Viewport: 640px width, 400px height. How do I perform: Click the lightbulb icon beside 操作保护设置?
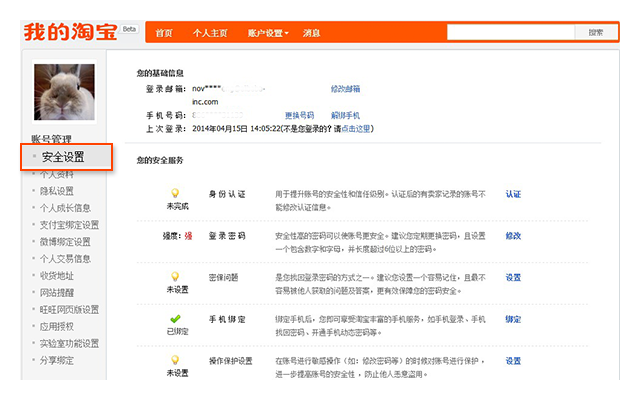tap(176, 359)
